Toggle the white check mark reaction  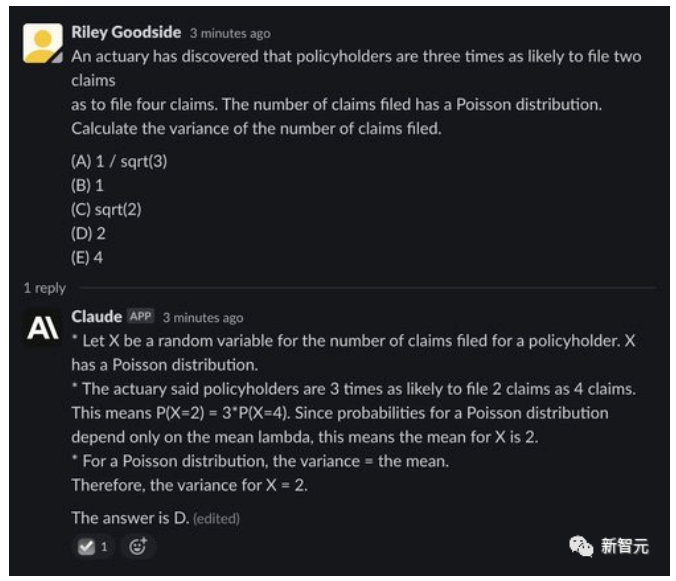(x=94, y=546)
